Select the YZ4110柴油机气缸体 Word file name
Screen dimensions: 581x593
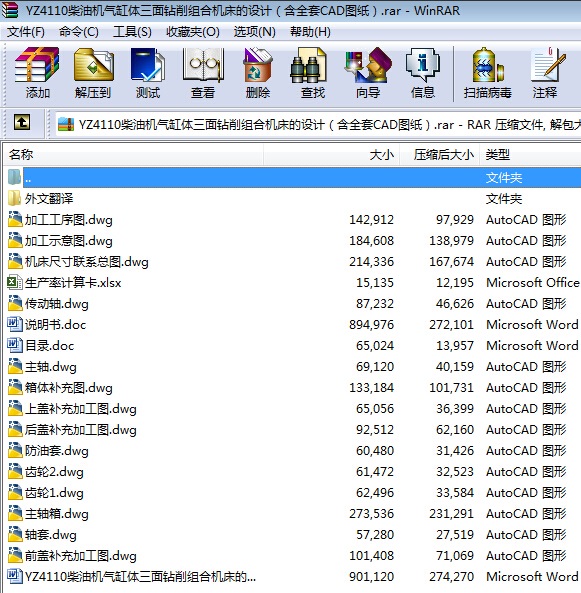pos(140,577)
